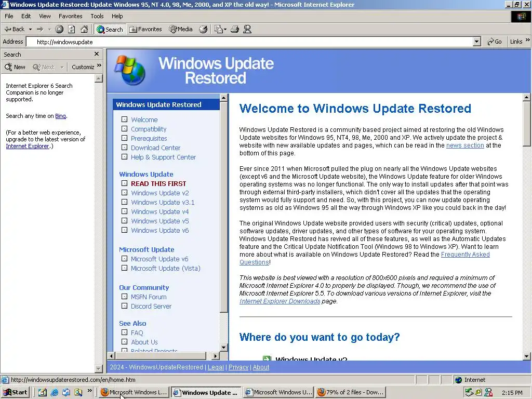Image resolution: width=532 pixels, height=399 pixels.
Task: Click the box icon beside Download Center
Action: pos(125,147)
